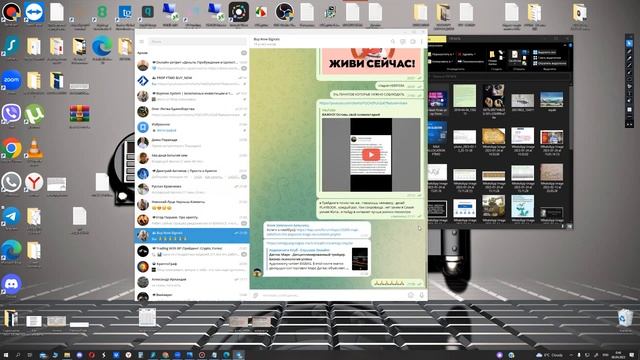
Task: Open the Trading With RP chat
Action: pos(192,251)
